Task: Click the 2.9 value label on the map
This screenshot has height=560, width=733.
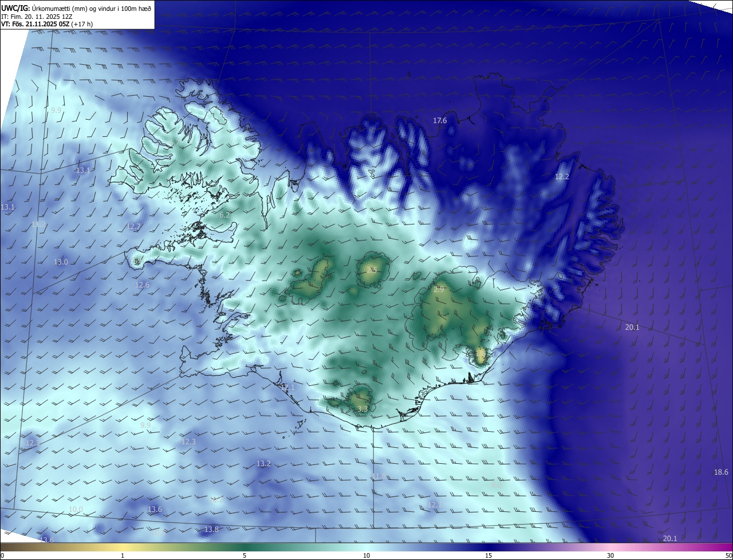Action: point(439,290)
